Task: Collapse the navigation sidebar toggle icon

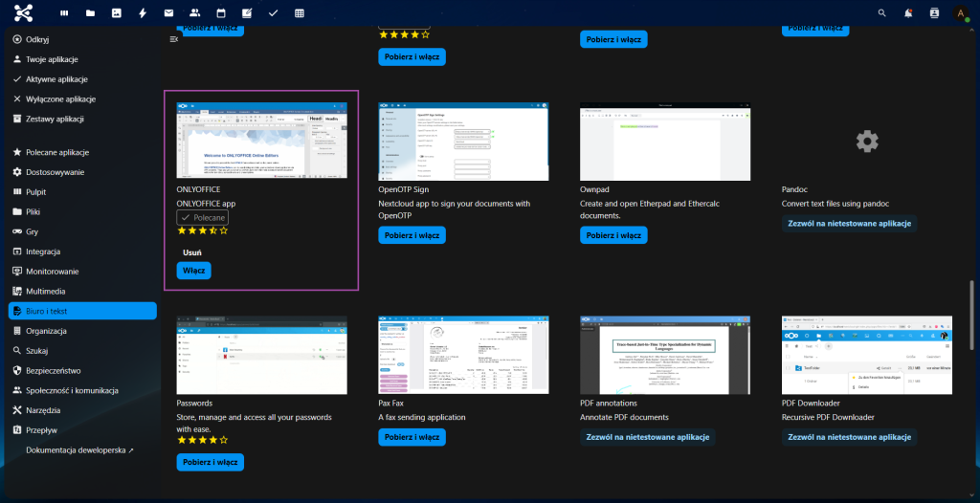Action: (x=174, y=39)
